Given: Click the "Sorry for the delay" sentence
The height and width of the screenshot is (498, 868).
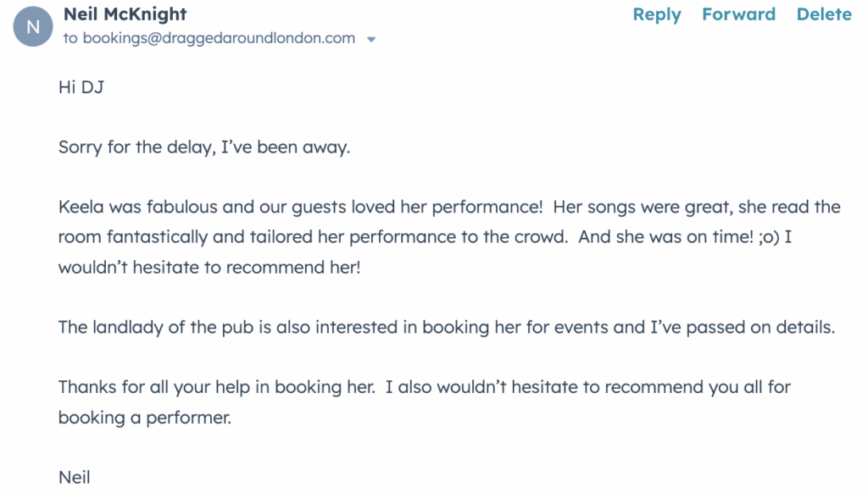Looking at the screenshot, I should [203, 147].
